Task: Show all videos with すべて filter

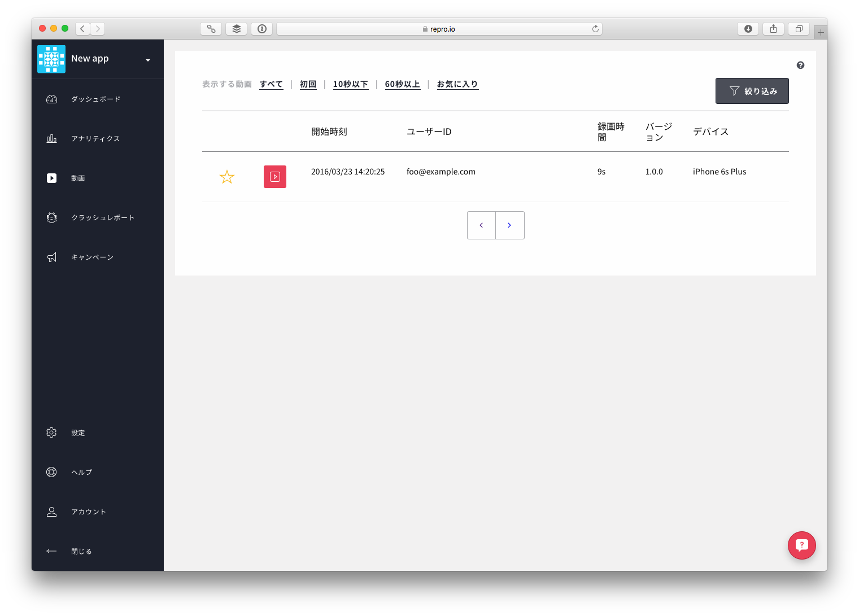Action: 271,84
